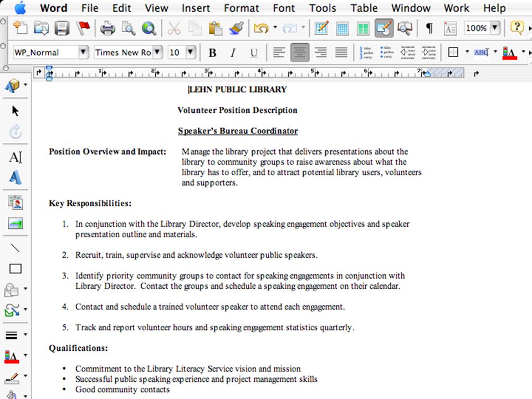Click the Decrease Indent icon
532x399 pixels.
pos(407,53)
